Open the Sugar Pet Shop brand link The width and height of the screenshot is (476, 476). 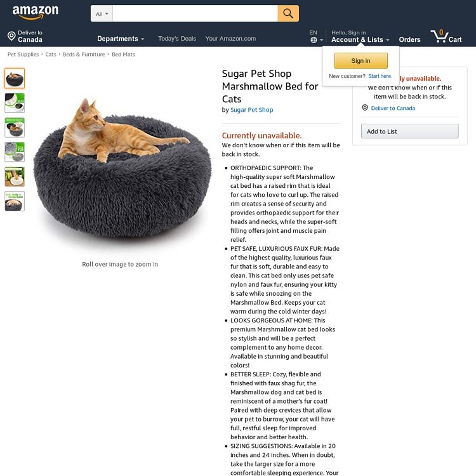(x=252, y=110)
